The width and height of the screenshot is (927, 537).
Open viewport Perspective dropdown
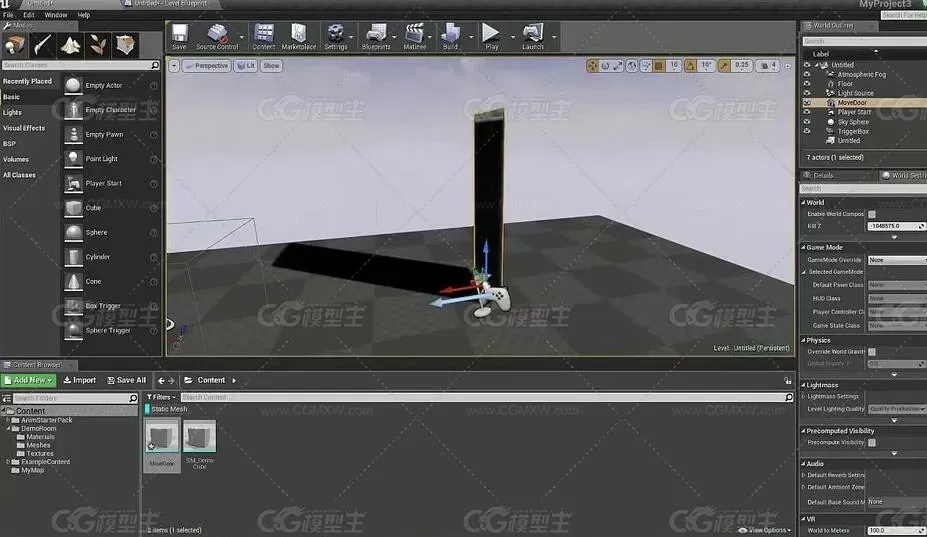click(206, 66)
